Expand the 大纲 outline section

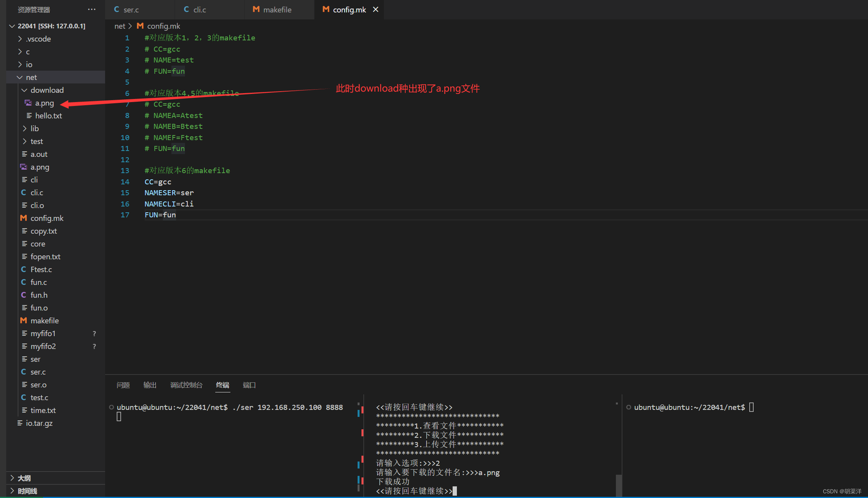(x=24, y=478)
